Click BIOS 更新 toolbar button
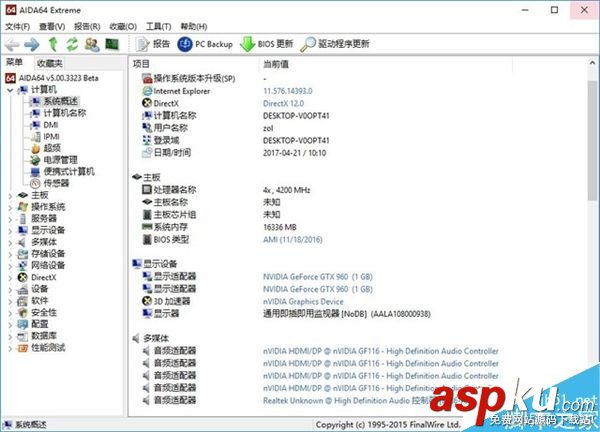The image size is (600, 432). [x=266, y=44]
